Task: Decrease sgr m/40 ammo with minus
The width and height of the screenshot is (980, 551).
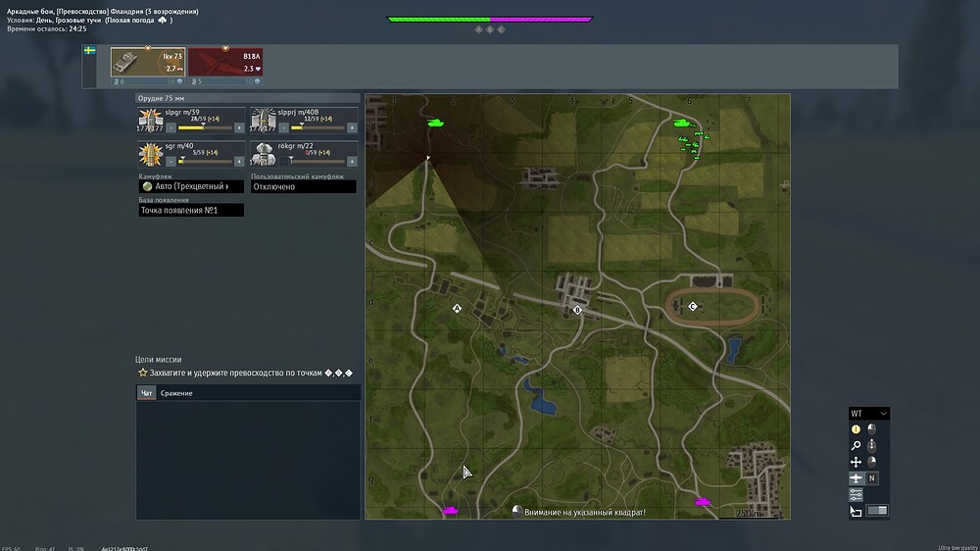Action: pos(171,162)
